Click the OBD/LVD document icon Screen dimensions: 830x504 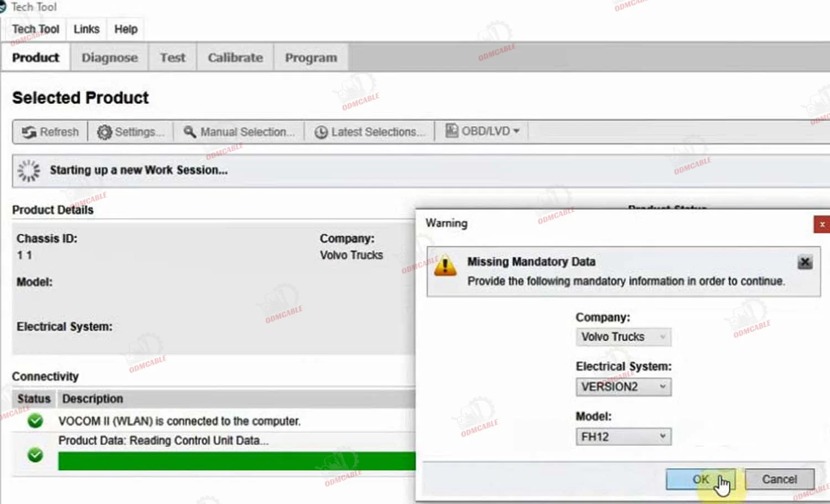pos(452,131)
